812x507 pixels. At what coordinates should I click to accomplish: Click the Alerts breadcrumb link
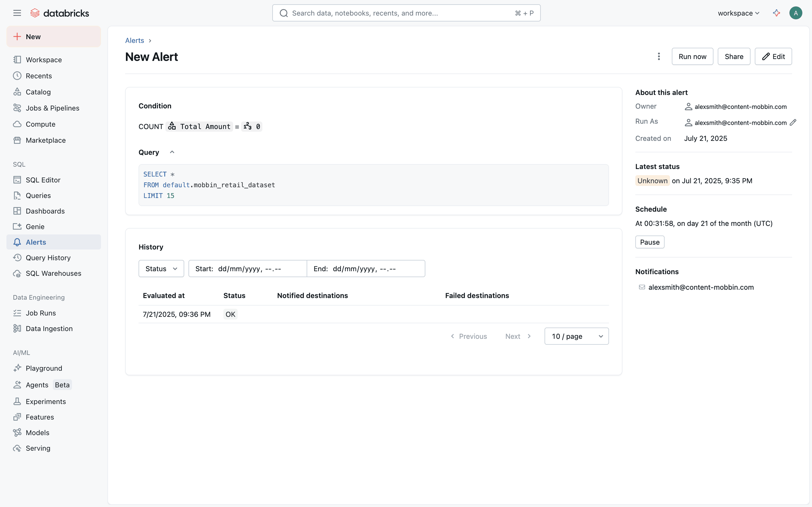pyautogui.click(x=135, y=41)
